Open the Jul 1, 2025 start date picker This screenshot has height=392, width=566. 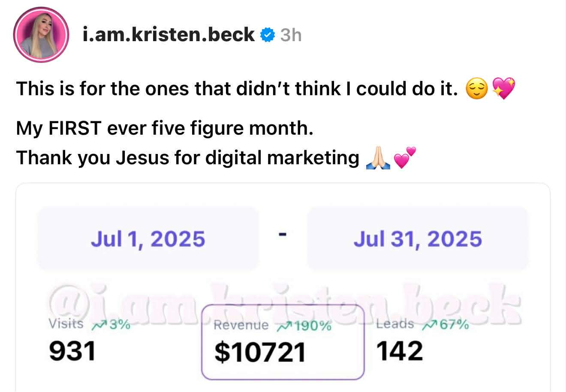pos(148,238)
